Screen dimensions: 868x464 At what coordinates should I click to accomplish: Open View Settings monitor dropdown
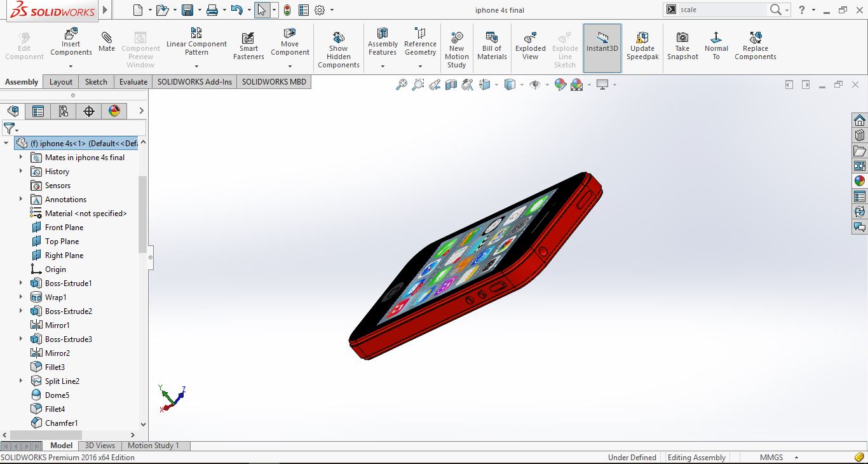click(614, 85)
